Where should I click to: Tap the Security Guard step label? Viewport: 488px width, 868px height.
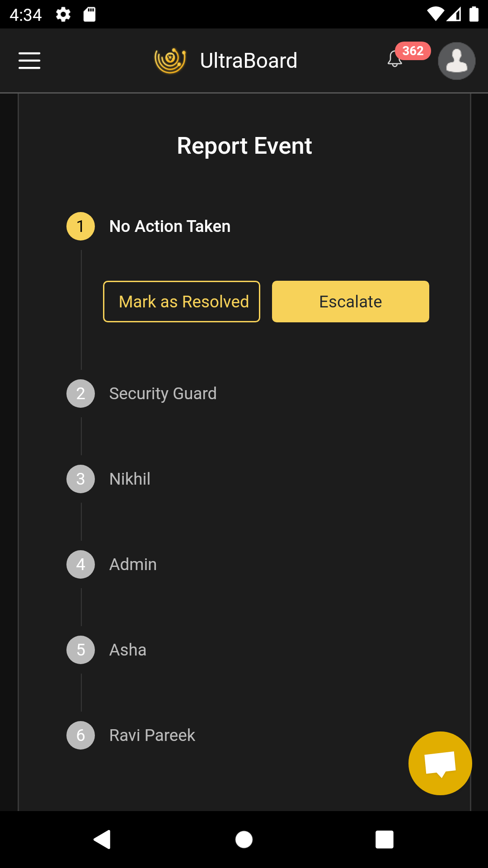[163, 393]
